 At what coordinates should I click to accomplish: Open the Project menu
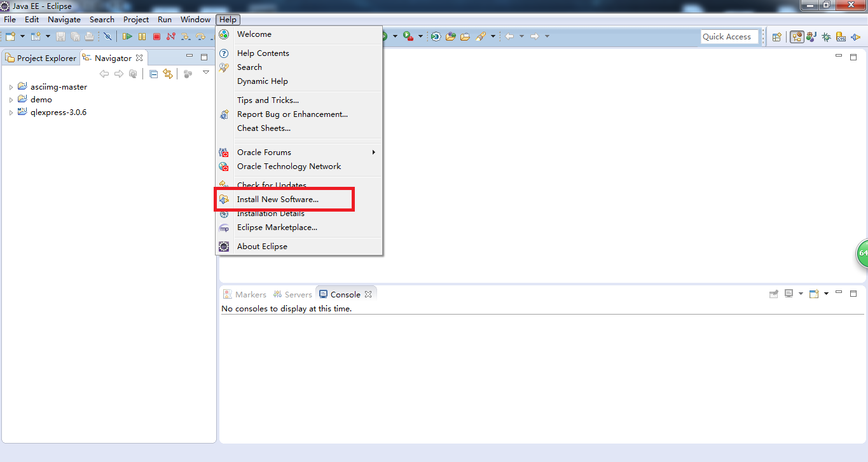coord(136,20)
